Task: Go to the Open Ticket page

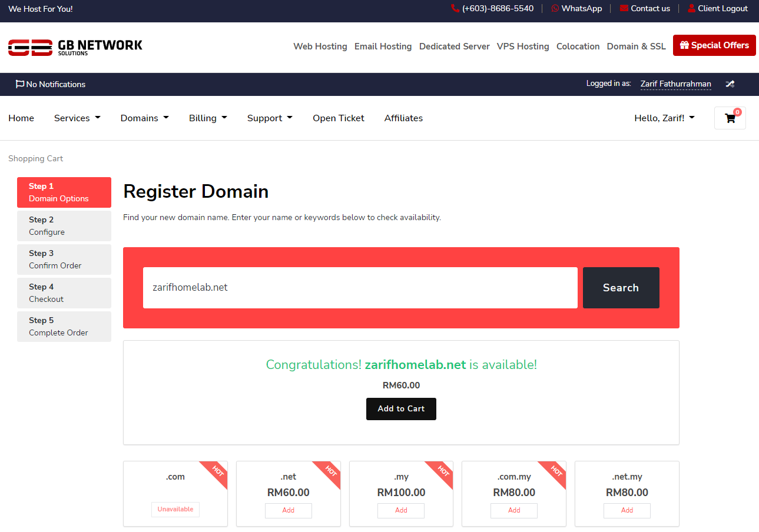Action: [338, 118]
